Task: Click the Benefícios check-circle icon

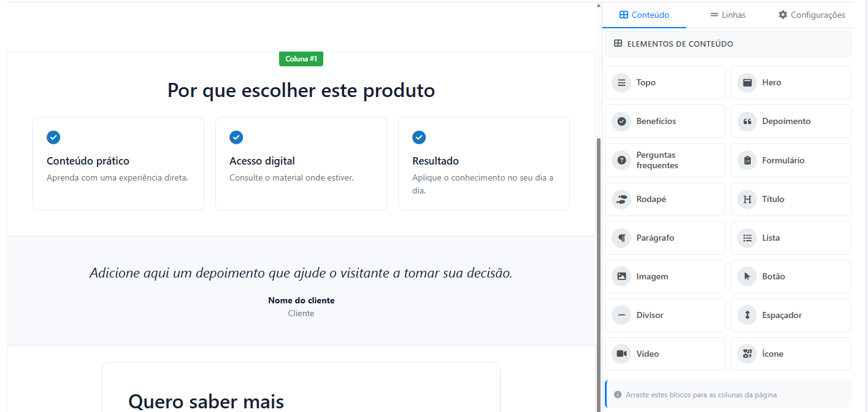Action: (621, 122)
